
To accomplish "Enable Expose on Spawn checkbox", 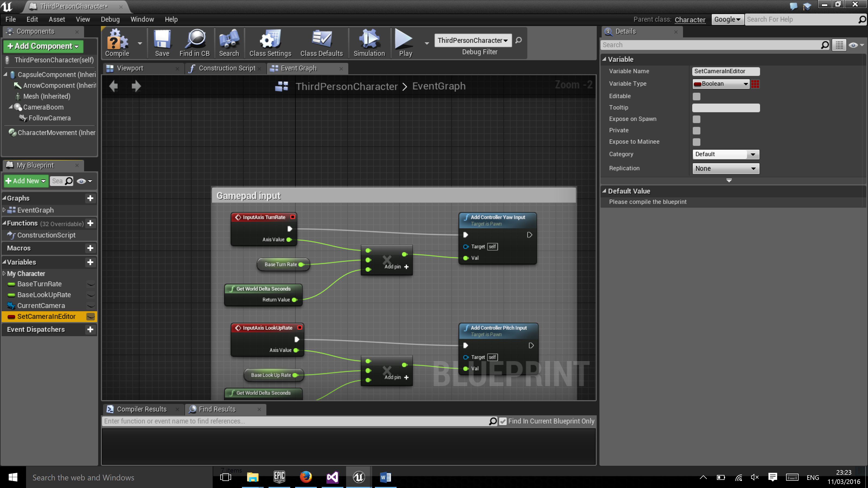I will click(x=696, y=119).
